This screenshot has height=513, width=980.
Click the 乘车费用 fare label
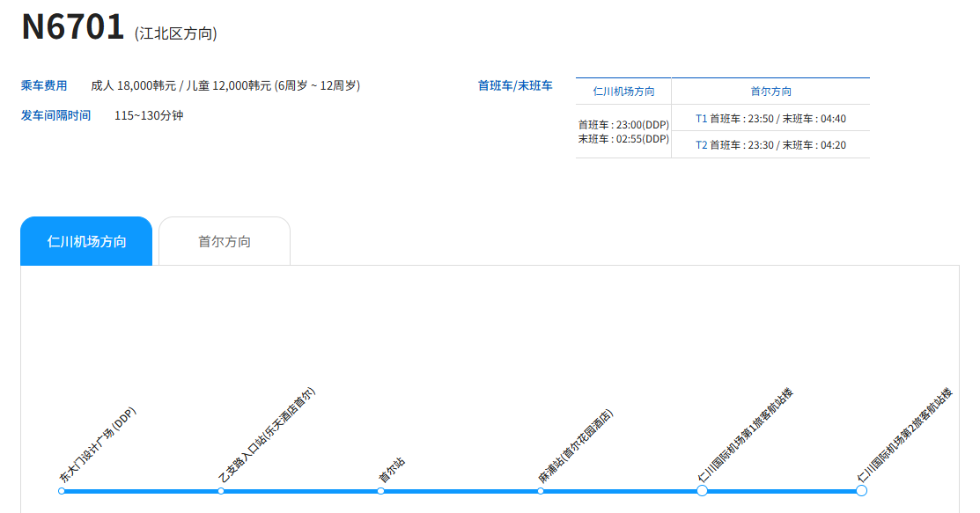pos(44,85)
